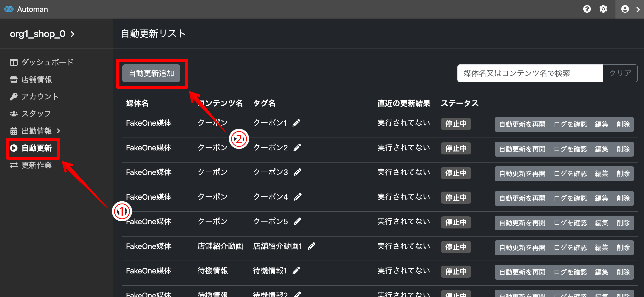
Task: Open settings gear icon in header
Action: (x=603, y=9)
